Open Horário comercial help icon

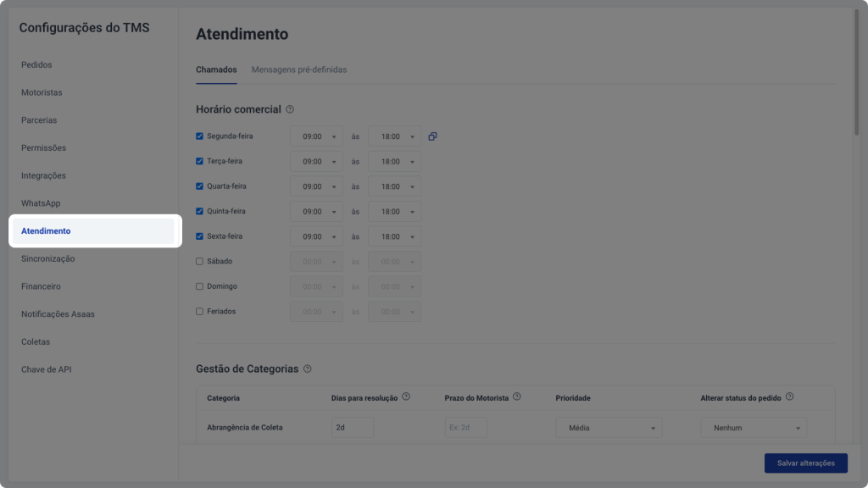290,109
